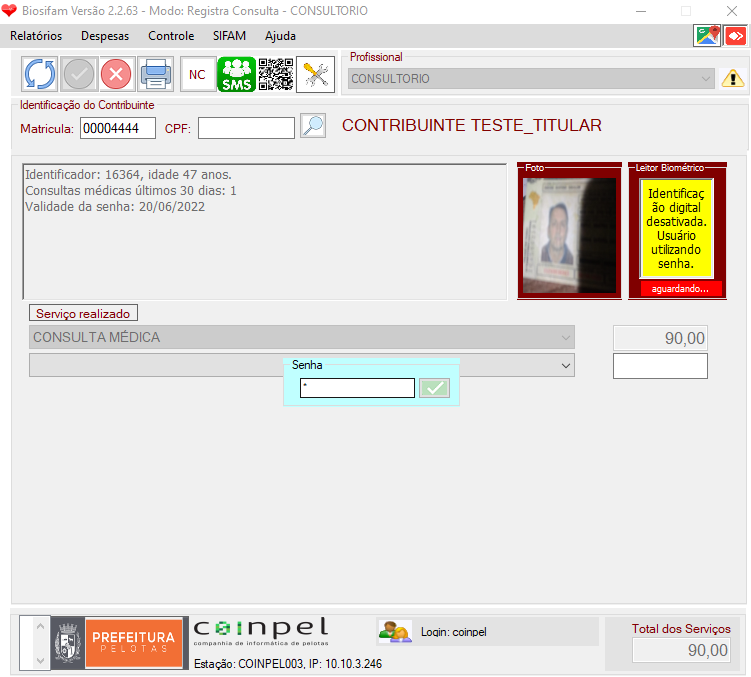Click Consultas médicas últimos 30 dias line
Screen dimensions: 751x677
pyautogui.click(x=131, y=191)
